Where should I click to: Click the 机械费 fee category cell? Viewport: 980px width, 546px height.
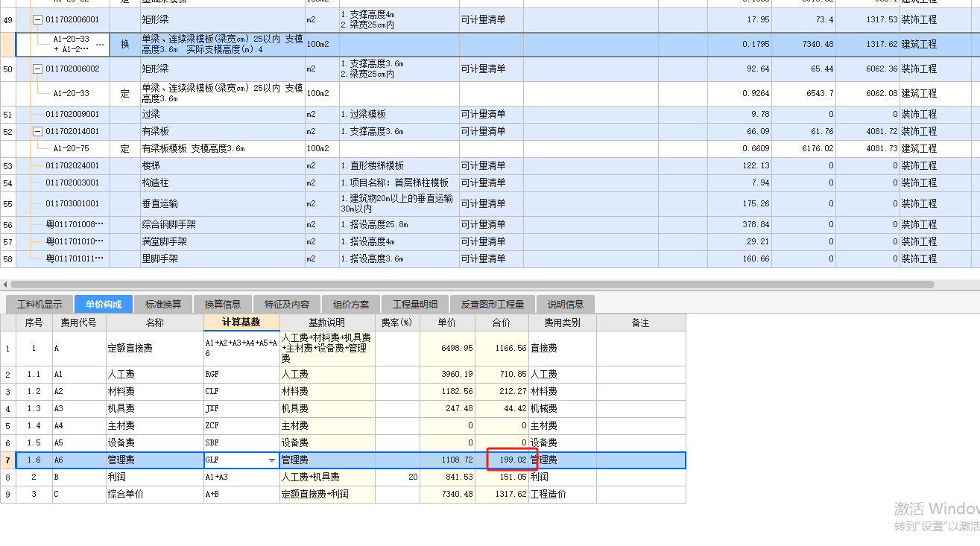[x=563, y=409]
